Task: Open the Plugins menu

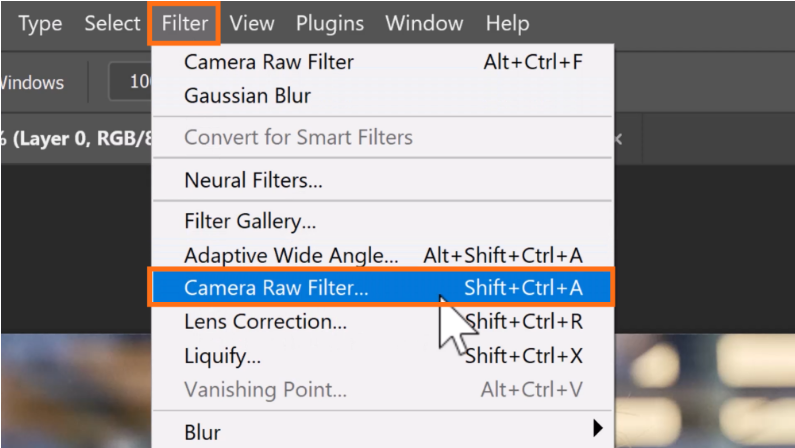Action: [x=330, y=23]
